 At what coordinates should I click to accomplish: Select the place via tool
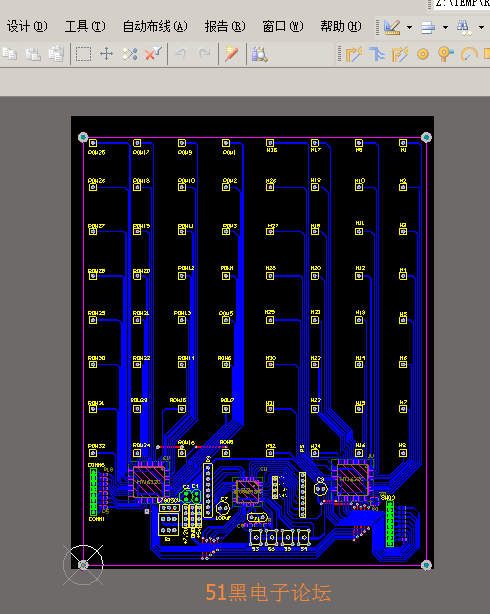[445, 54]
